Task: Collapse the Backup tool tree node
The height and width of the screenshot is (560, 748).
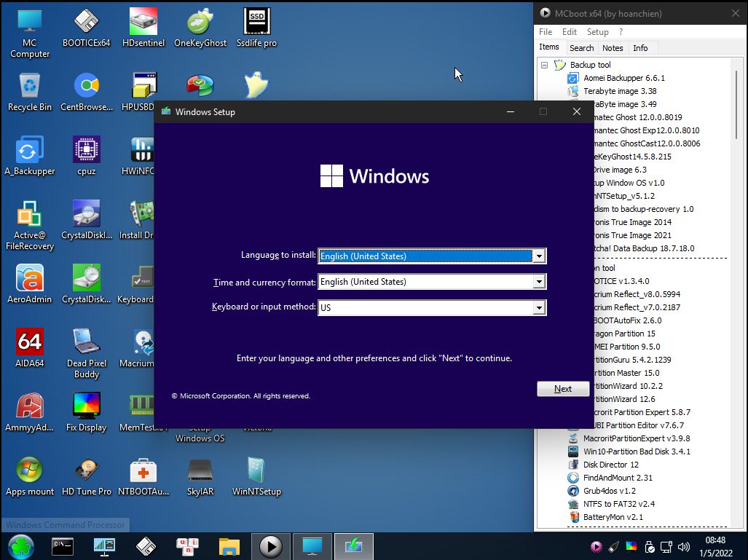Action: click(544, 65)
